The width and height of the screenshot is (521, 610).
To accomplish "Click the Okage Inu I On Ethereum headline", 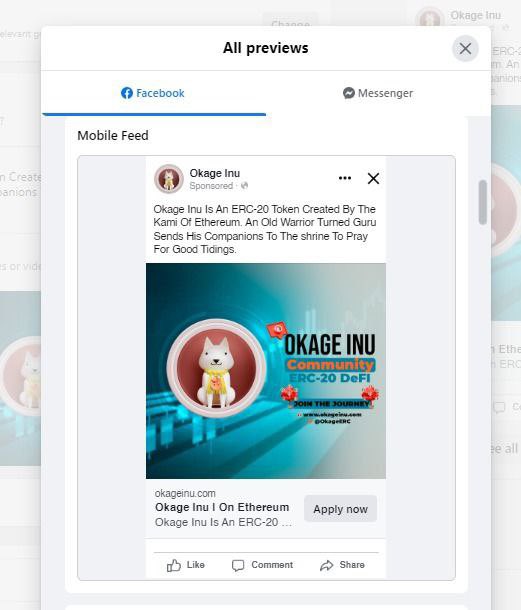I will click(x=222, y=507).
